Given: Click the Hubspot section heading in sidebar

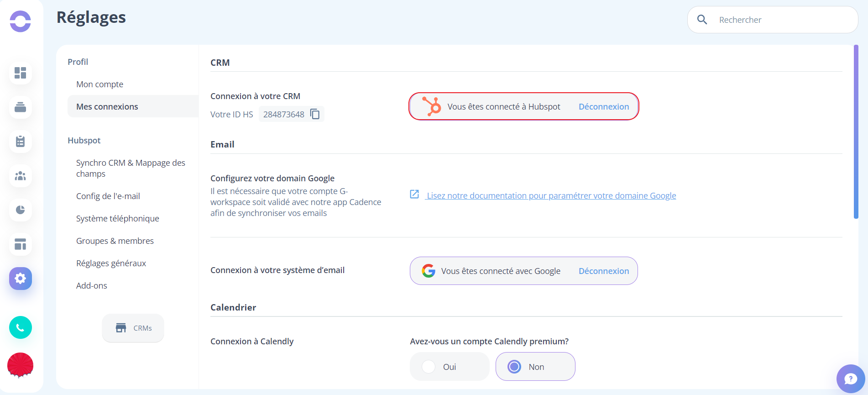Looking at the screenshot, I should (x=84, y=140).
